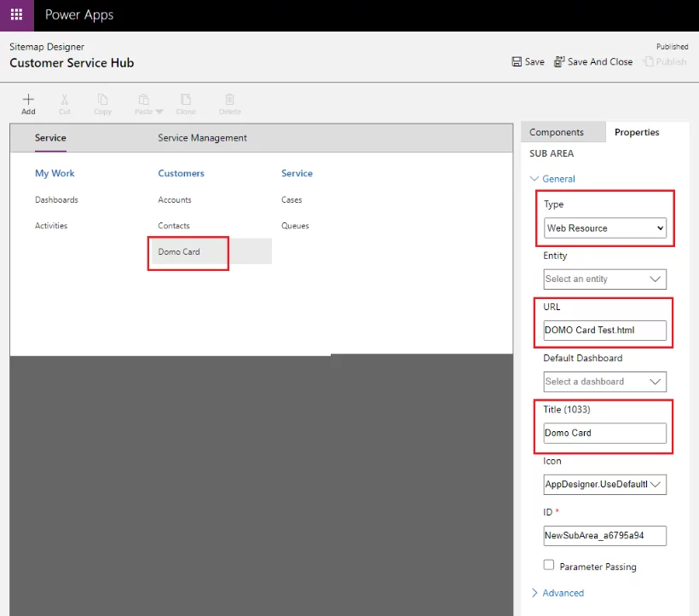The height and width of the screenshot is (616, 699).
Task: Click the Paste toolbar icon
Action: click(143, 100)
